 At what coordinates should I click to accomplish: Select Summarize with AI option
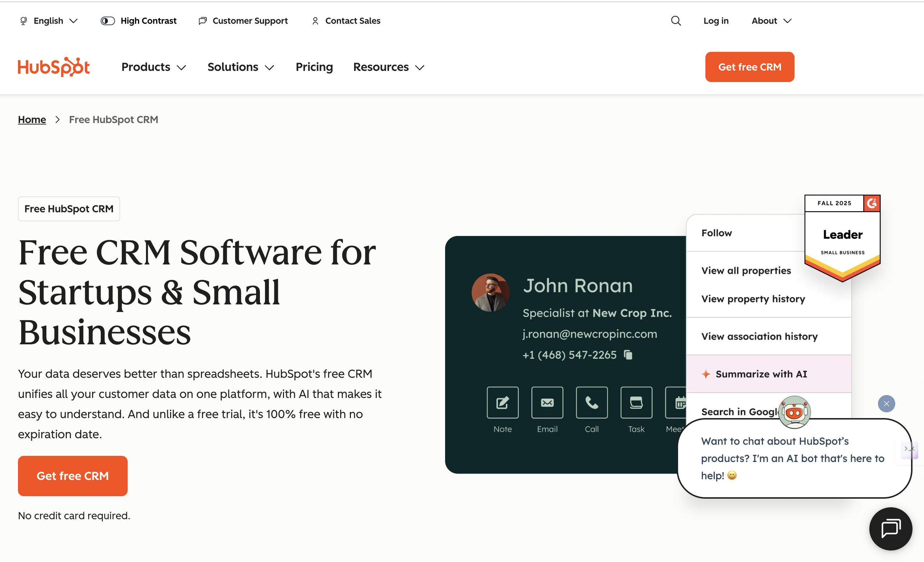[x=761, y=374]
